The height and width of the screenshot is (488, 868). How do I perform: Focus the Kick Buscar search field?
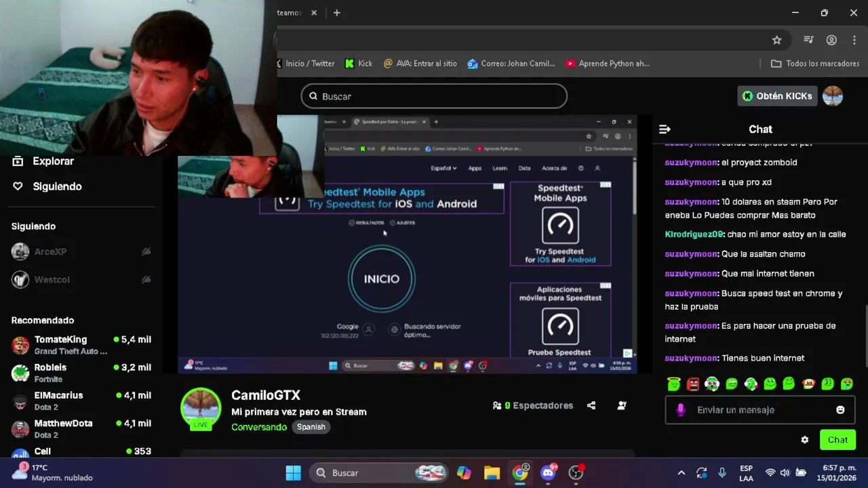pos(434,96)
